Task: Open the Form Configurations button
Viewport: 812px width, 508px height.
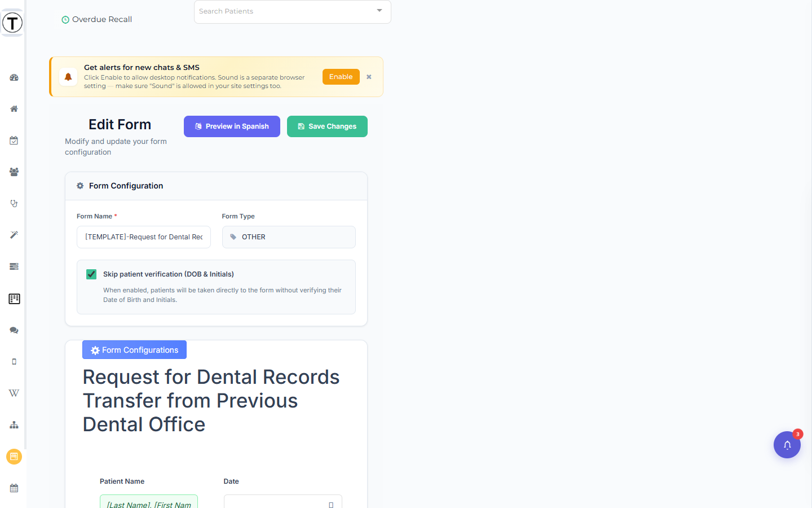Action: [x=134, y=350]
